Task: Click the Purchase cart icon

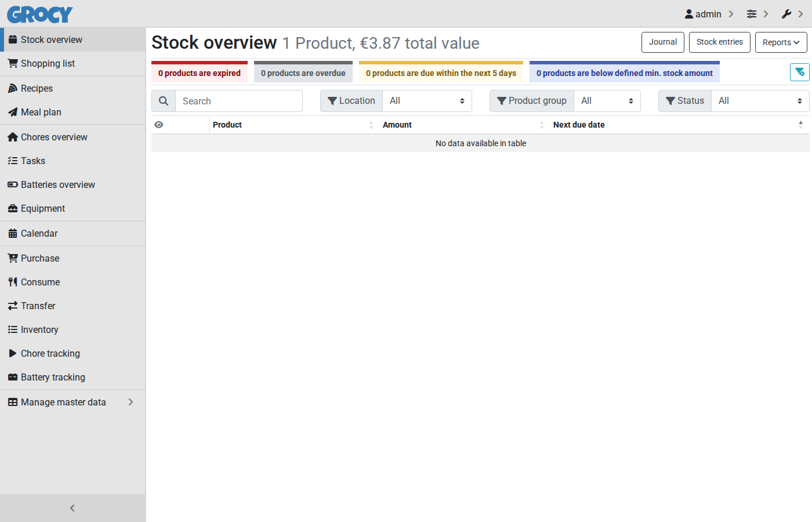Action: [x=13, y=258]
